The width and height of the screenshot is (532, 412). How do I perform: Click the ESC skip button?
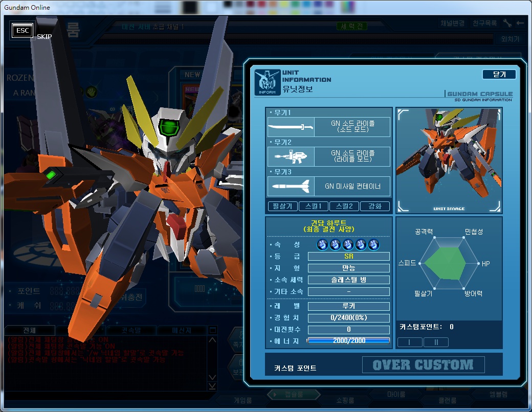point(23,31)
